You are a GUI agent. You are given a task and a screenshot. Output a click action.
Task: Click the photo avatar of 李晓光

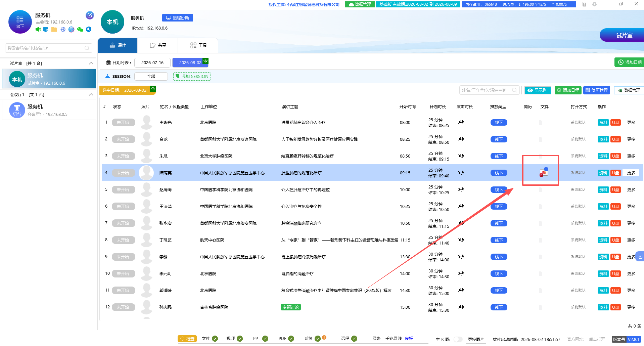146,122
